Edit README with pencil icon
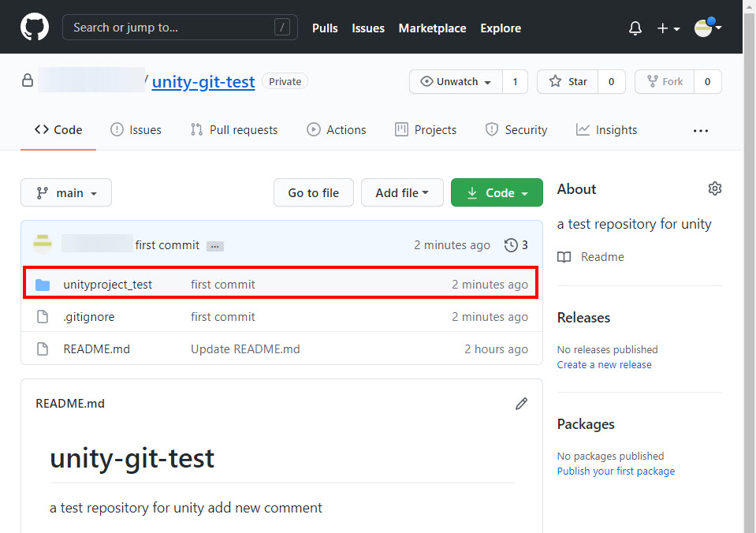Screen dimensions: 756x533 [521, 404]
